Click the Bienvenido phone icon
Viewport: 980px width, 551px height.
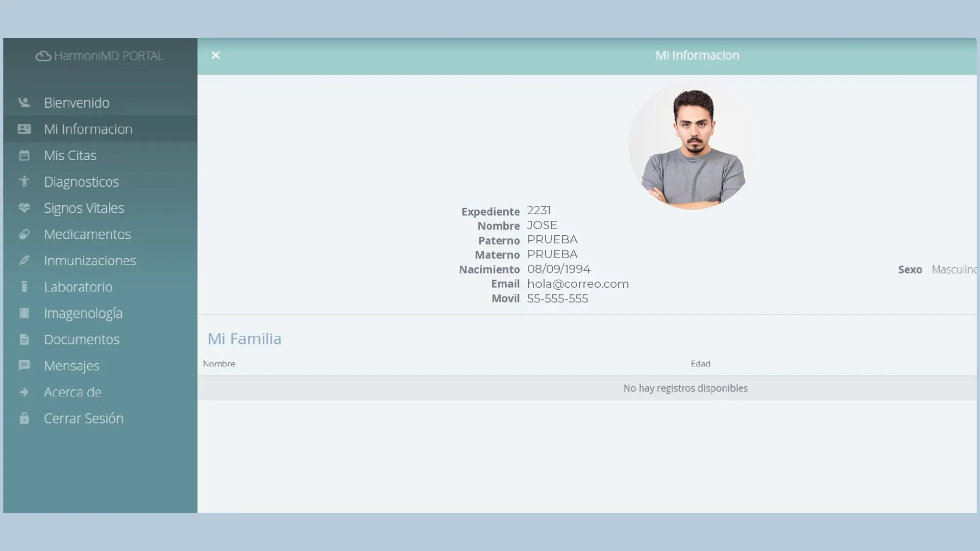(x=24, y=103)
